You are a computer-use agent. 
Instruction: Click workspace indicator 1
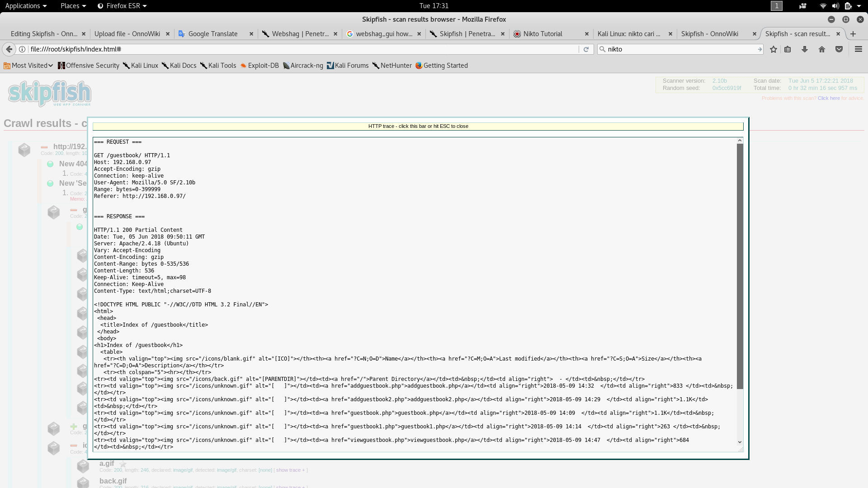pos(776,6)
